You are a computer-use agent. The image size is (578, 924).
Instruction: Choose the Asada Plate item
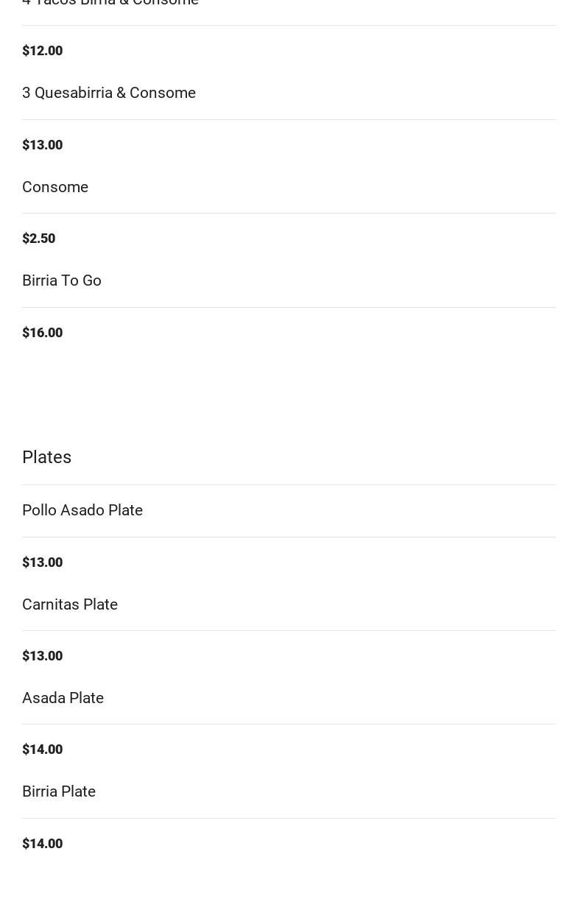pyautogui.click(x=63, y=698)
